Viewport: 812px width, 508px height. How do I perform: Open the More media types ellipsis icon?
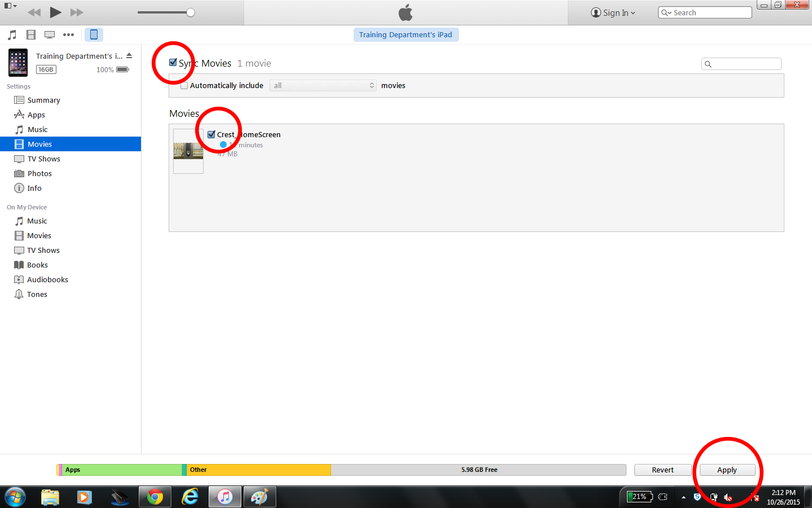(x=68, y=35)
